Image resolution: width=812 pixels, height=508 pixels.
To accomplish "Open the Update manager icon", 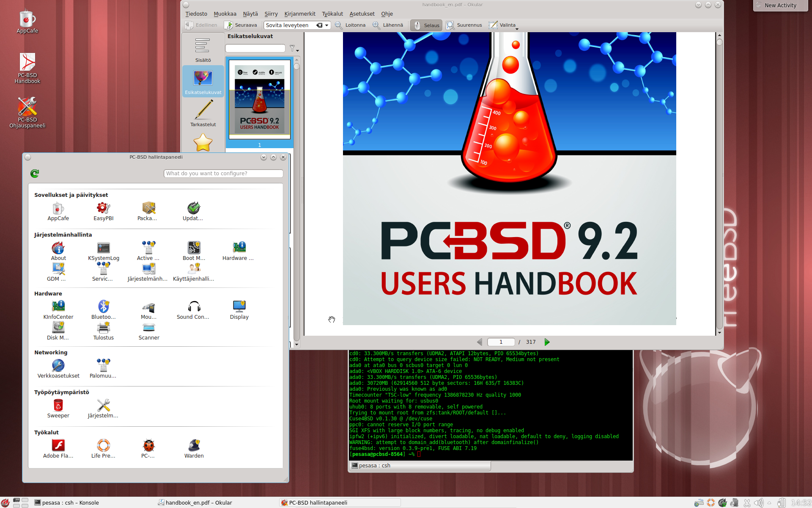I will coord(193,211).
